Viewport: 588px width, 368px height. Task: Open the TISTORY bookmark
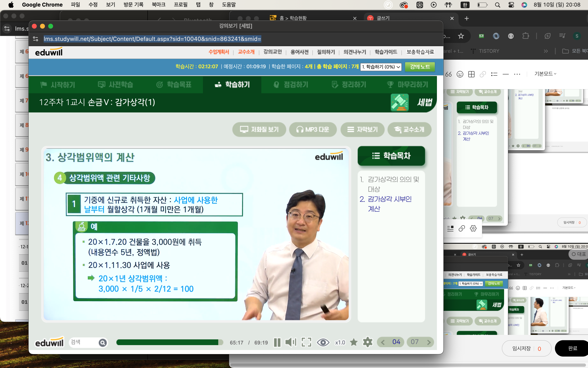click(485, 51)
